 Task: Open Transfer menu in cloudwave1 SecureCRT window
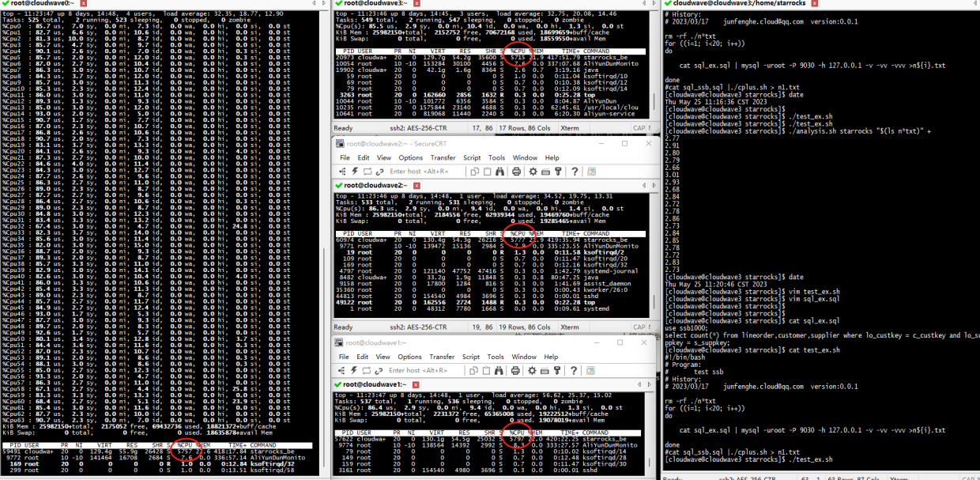(x=442, y=357)
